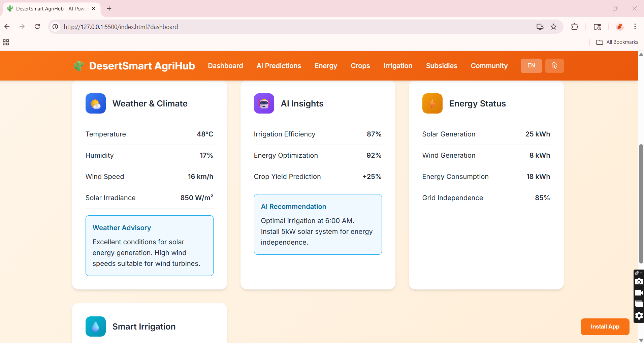The image size is (644, 343).
Task: Click the Solar Generation value 25 kWh
Action: pyautogui.click(x=538, y=134)
